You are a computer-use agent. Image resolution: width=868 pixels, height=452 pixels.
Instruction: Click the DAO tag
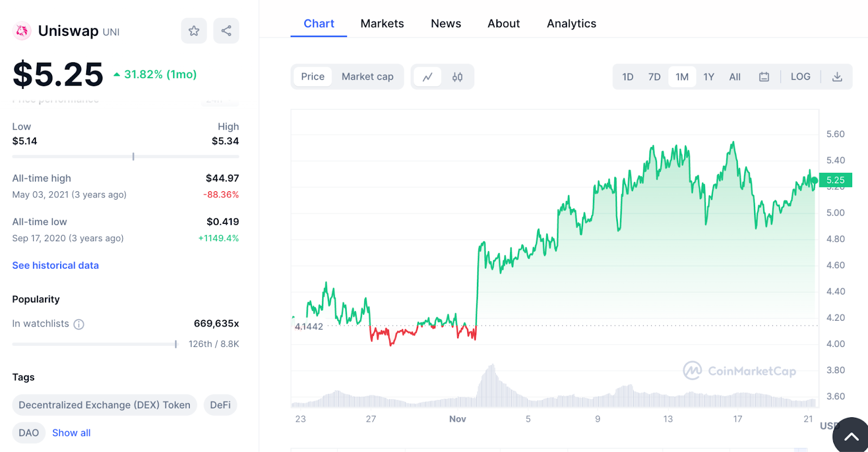(29, 433)
